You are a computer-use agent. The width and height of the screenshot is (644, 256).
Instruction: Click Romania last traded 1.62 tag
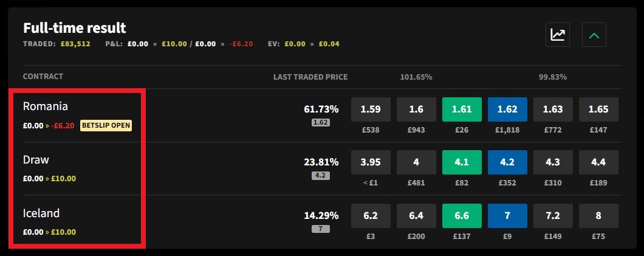321,122
